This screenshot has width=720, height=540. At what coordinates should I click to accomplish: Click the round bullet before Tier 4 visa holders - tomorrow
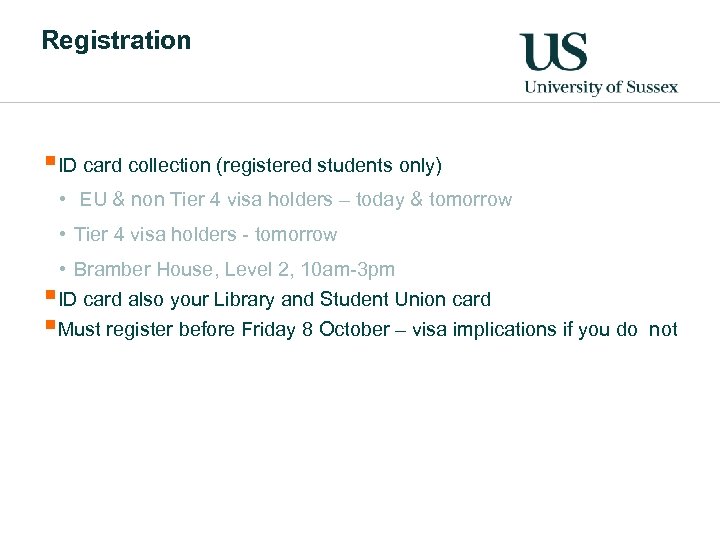pos(62,235)
